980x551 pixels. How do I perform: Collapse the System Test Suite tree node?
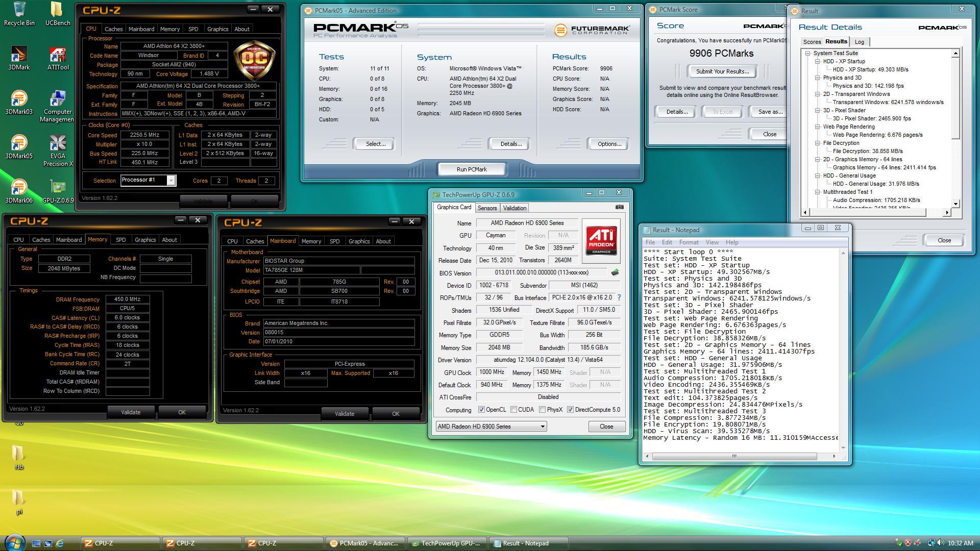(x=807, y=53)
